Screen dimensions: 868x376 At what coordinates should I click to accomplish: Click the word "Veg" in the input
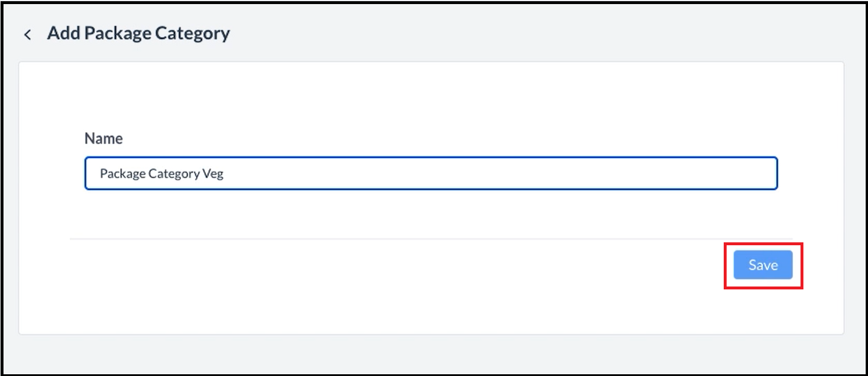tap(213, 174)
